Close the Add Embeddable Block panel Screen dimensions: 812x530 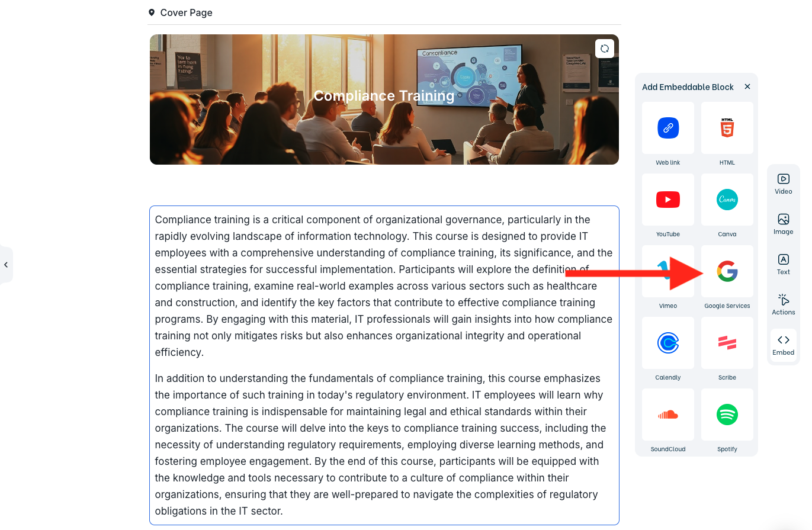747,86
